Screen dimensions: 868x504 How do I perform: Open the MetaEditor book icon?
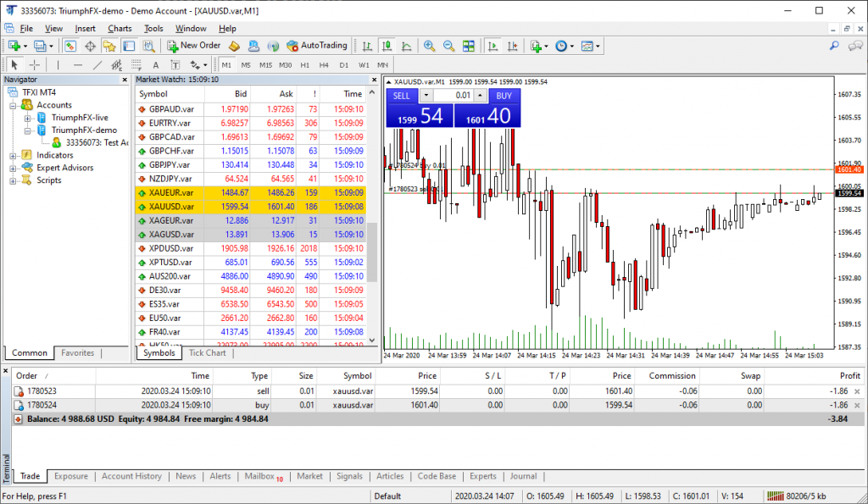tap(234, 46)
